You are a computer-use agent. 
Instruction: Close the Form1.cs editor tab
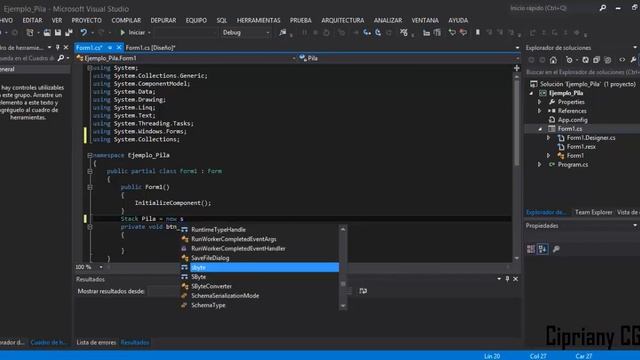tap(119, 48)
